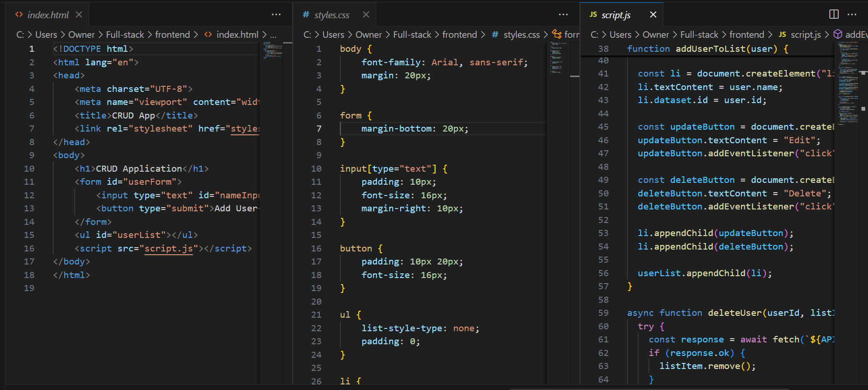Open More Actions menu for the styles.css editor group
Image resolution: width=868 pixels, height=390 pixels.
[x=564, y=14]
